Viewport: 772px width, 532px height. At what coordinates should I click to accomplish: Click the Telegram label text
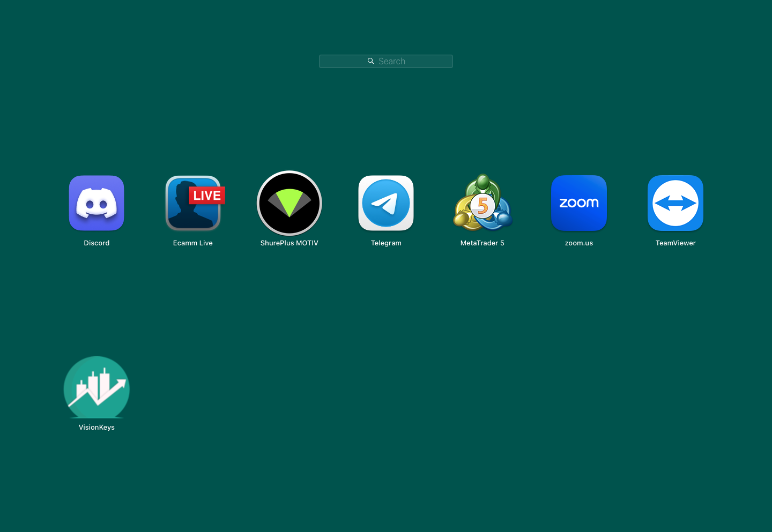point(386,243)
